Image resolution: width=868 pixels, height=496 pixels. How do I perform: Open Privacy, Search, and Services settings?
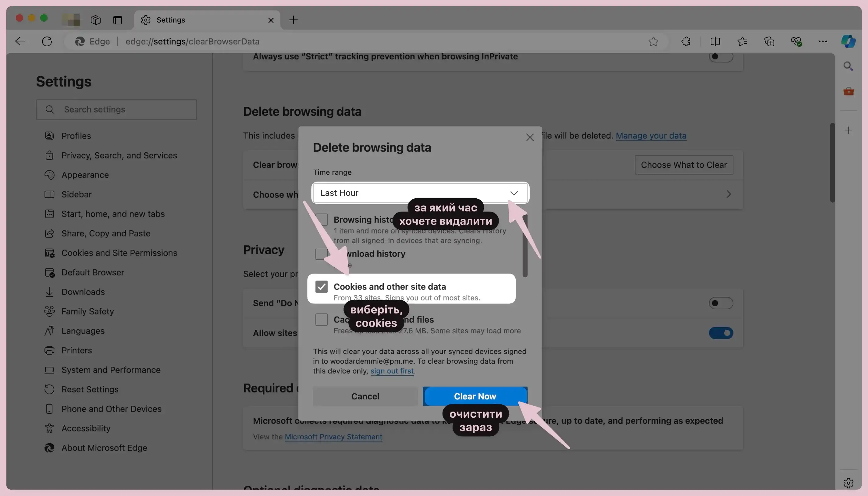tap(119, 155)
